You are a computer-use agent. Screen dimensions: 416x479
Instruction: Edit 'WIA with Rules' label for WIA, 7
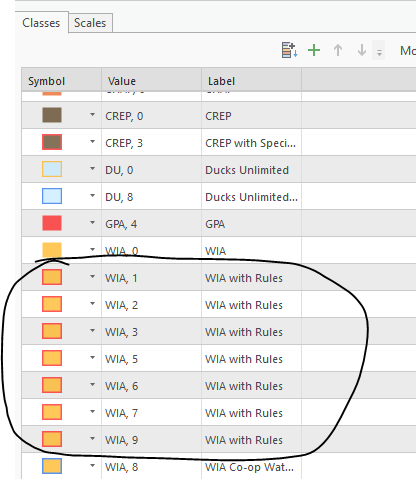[x=251, y=412]
